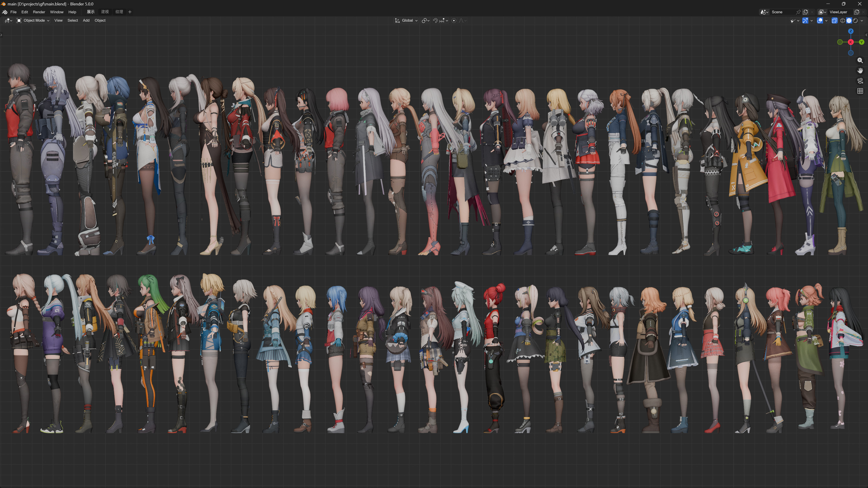Image resolution: width=868 pixels, height=488 pixels.
Task: Toggle the camera view icon
Action: [860, 81]
